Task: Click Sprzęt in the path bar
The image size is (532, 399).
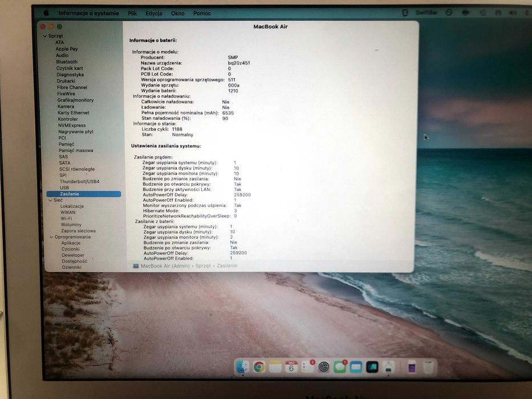Action: click(x=203, y=266)
